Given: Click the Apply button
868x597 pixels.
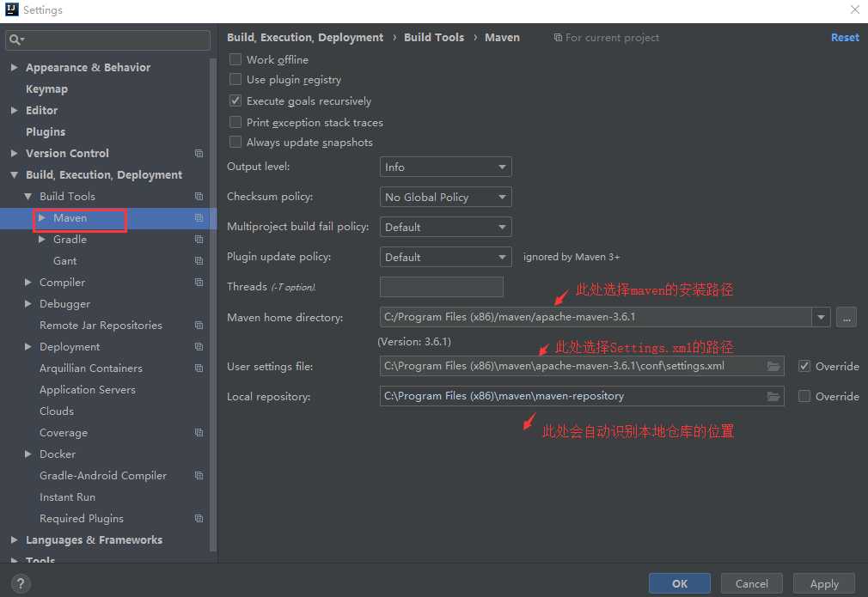Looking at the screenshot, I should [823, 584].
